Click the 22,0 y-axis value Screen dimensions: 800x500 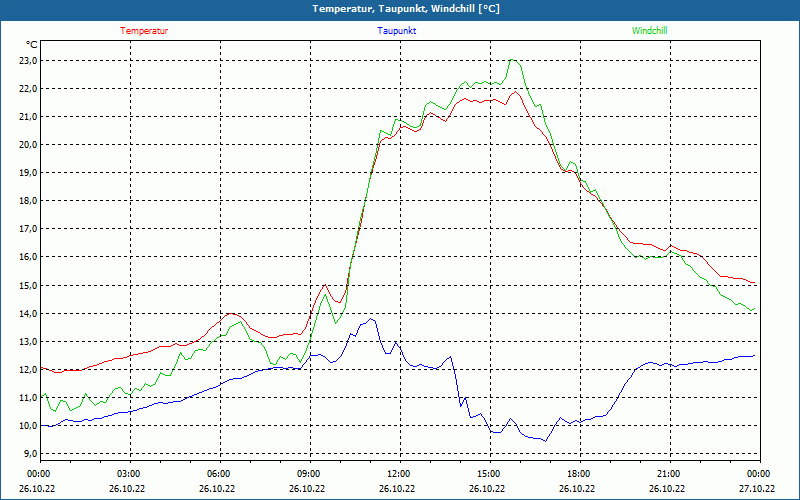tap(28, 89)
